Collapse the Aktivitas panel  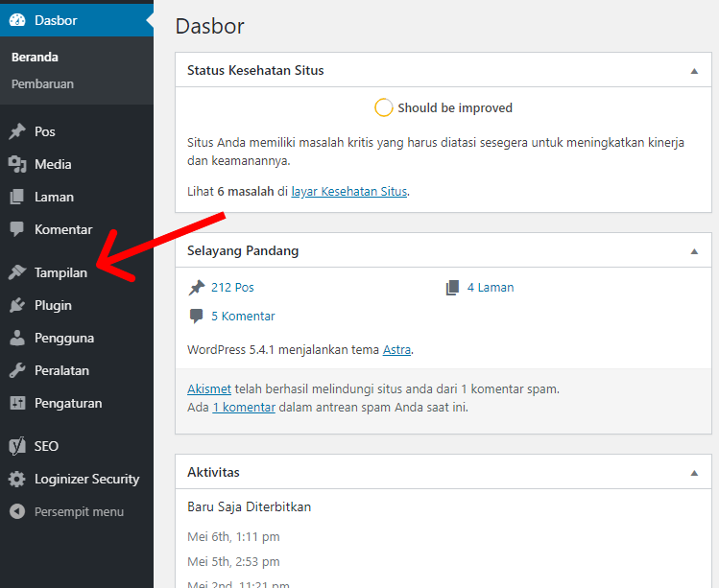pos(694,473)
